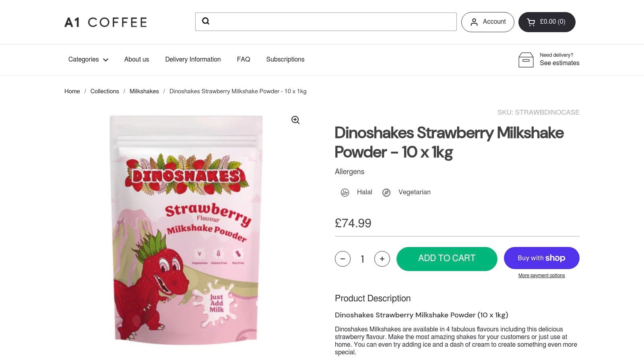Click the search magnifier icon
The width and height of the screenshot is (644, 362).
tap(206, 21)
